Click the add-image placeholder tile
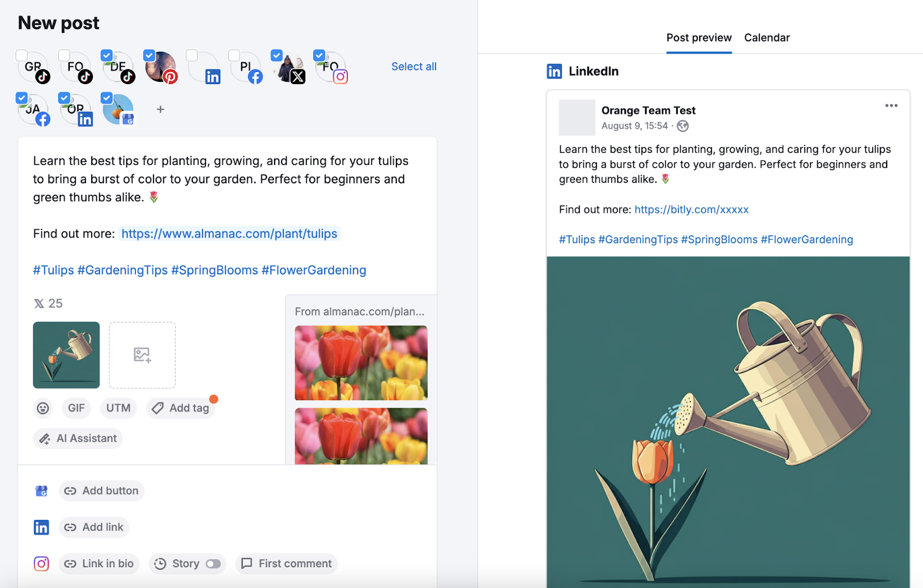Image resolution: width=923 pixels, height=588 pixels. pyautogui.click(x=142, y=355)
